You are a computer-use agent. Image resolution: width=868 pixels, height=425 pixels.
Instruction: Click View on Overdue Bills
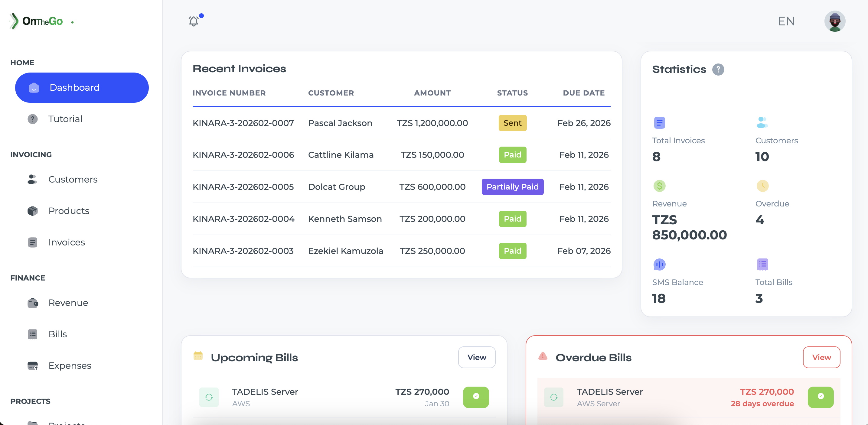pyautogui.click(x=822, y=357)
